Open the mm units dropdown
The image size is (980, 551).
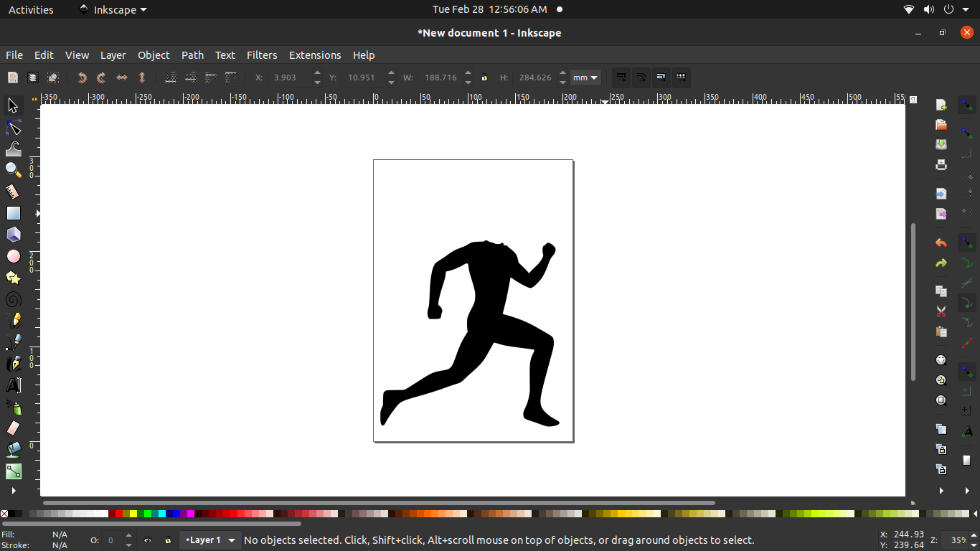pos(585,77)
